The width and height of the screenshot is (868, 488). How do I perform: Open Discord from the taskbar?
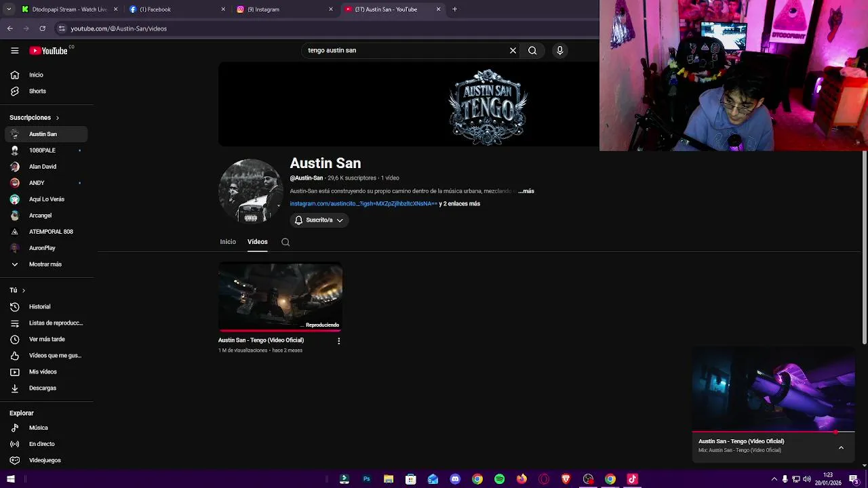click(x=455, y=479)
